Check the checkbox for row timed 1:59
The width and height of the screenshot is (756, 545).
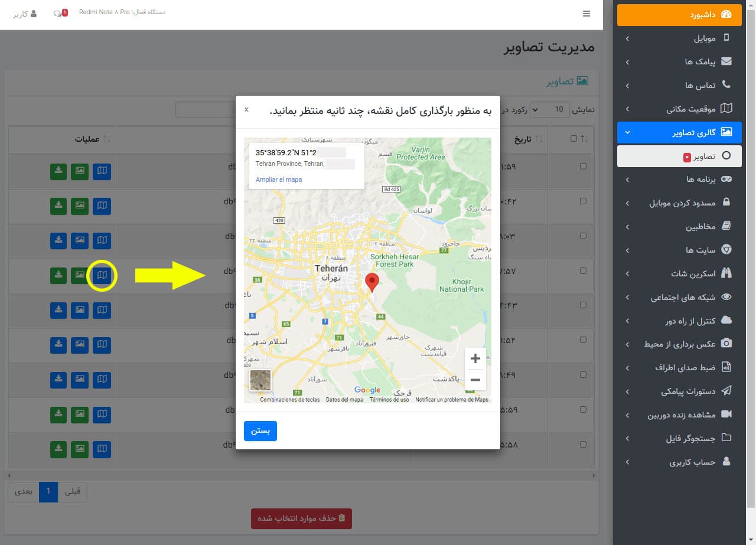(x=583, y=167)
